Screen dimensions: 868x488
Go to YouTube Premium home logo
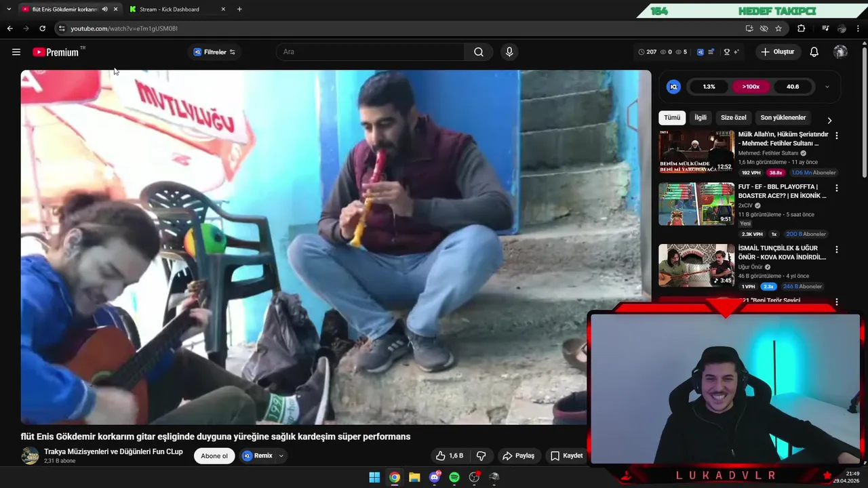(56, 52)
